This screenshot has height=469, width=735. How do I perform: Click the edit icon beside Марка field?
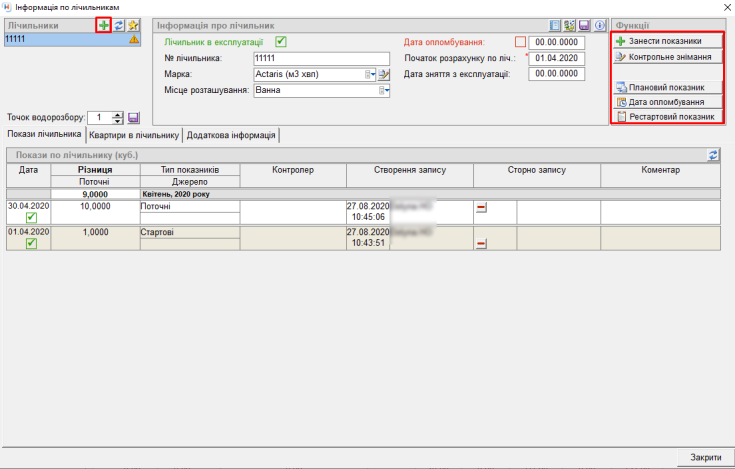click(383, 74)
